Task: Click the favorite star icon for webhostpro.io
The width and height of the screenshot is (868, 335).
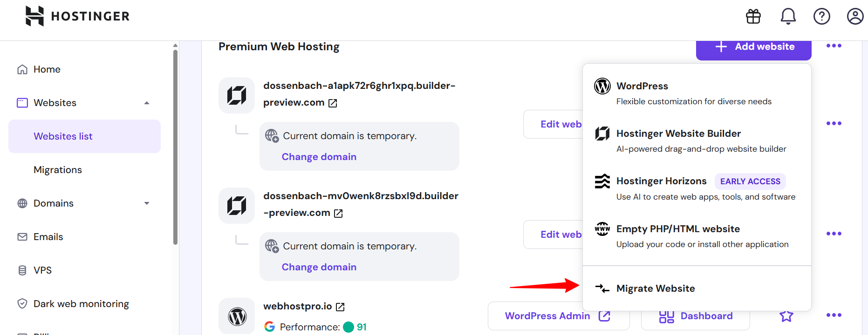Action: [x=786, y=316]
